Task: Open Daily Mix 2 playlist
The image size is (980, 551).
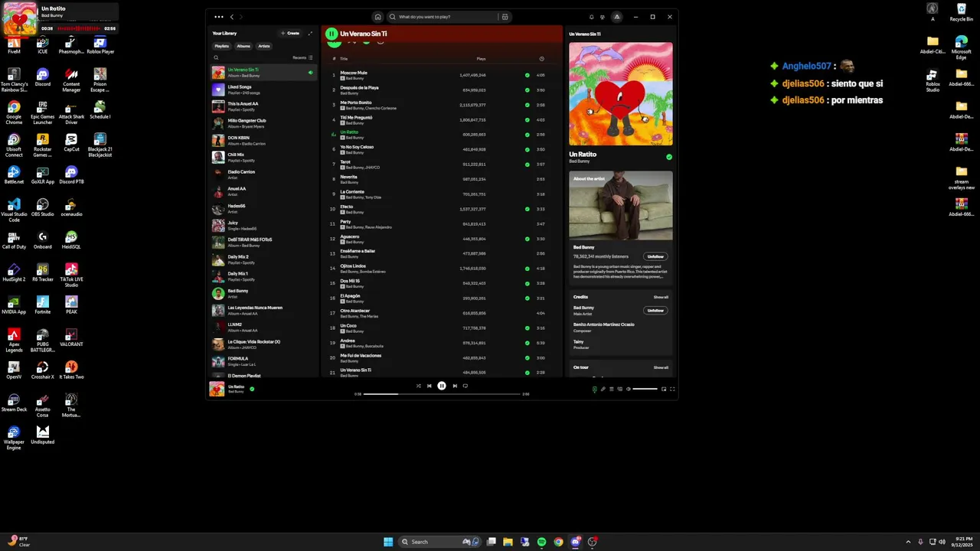Action: pos(263,259)
